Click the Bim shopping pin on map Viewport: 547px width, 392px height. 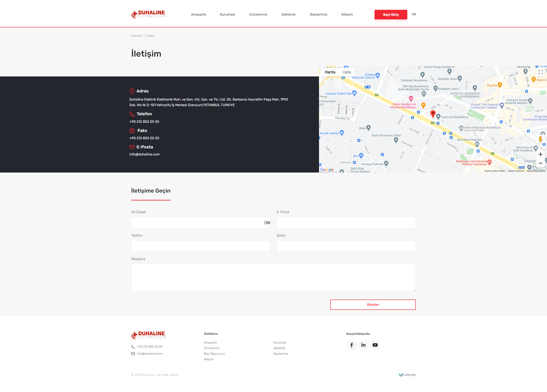(x=361, y=156)
